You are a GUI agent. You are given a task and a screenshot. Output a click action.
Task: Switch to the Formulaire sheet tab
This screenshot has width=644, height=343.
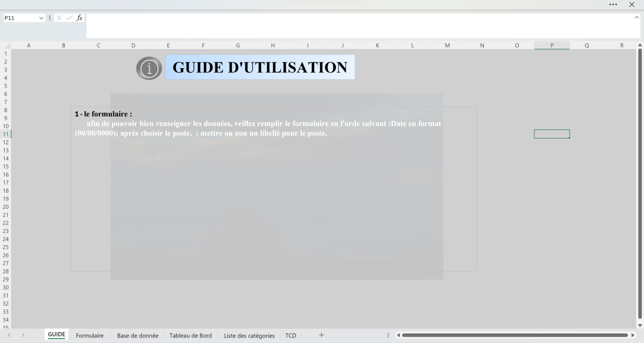[x=90, y=335]
